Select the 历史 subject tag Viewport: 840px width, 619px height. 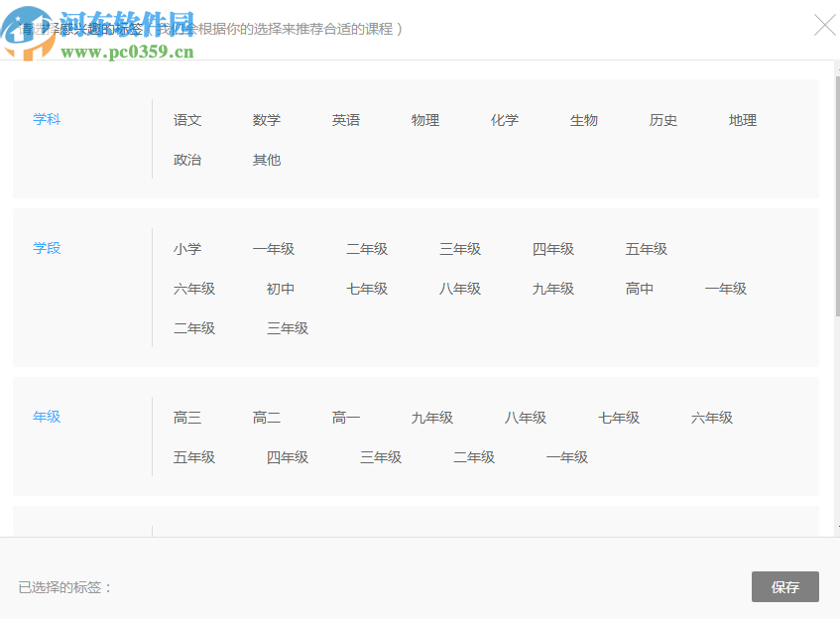[662, 120]
